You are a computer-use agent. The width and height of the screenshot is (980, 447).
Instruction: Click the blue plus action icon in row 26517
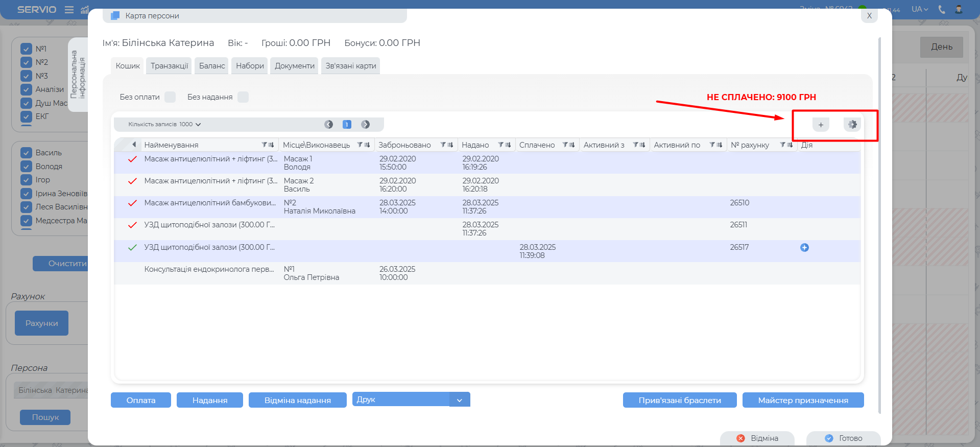804,248
